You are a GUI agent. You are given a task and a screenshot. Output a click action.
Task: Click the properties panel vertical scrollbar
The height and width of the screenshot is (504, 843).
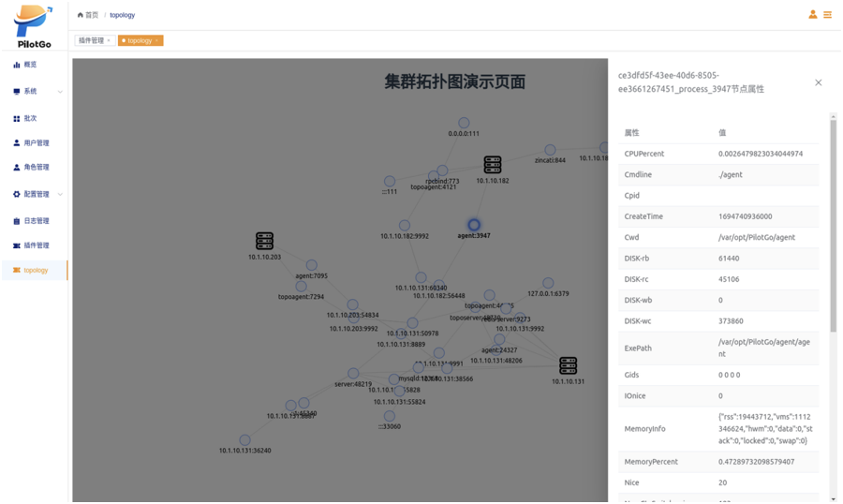833,225
